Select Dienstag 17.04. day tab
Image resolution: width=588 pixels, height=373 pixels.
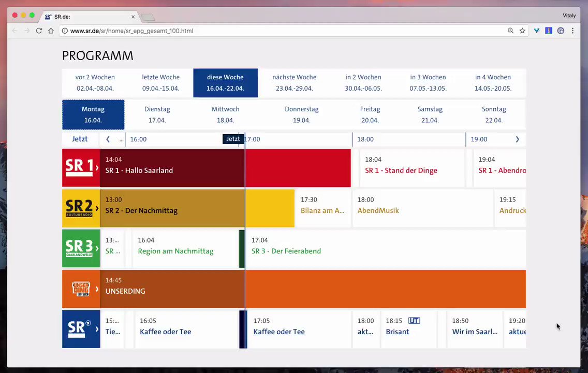click(x=157, y=115)
